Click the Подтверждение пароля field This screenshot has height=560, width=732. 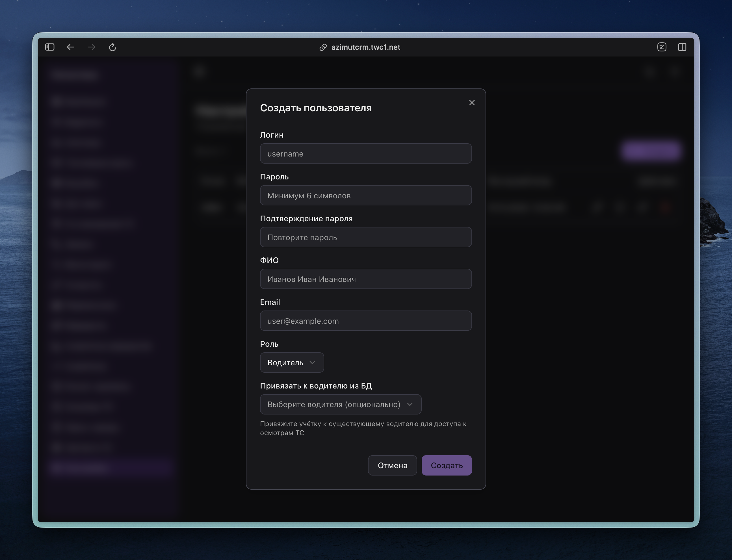coord(366,237)
